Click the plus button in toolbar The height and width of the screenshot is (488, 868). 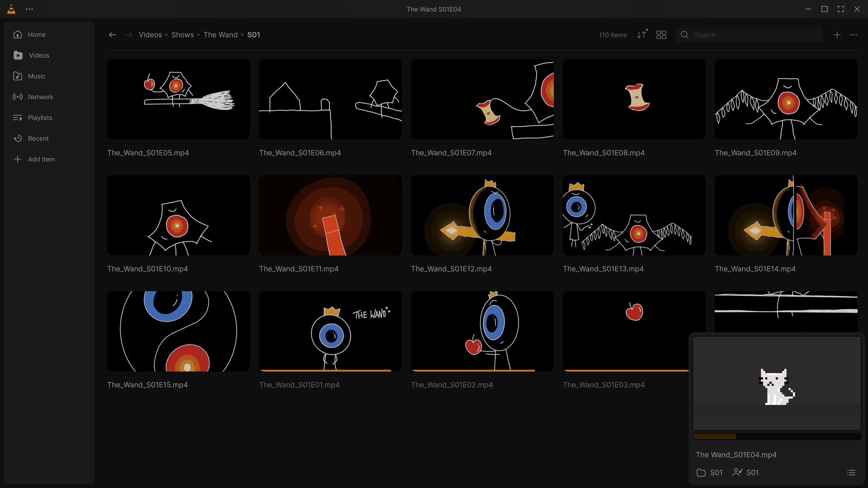[x=837, y=35]
